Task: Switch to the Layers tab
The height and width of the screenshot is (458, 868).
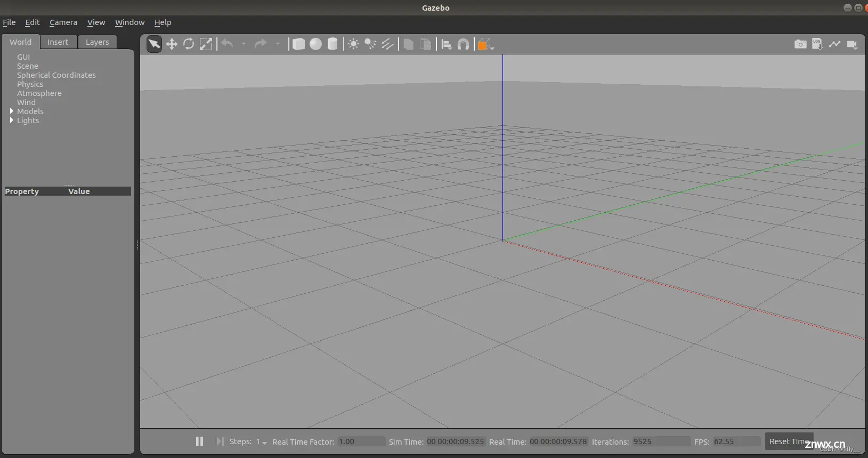Action: click(x=97, y=42)
